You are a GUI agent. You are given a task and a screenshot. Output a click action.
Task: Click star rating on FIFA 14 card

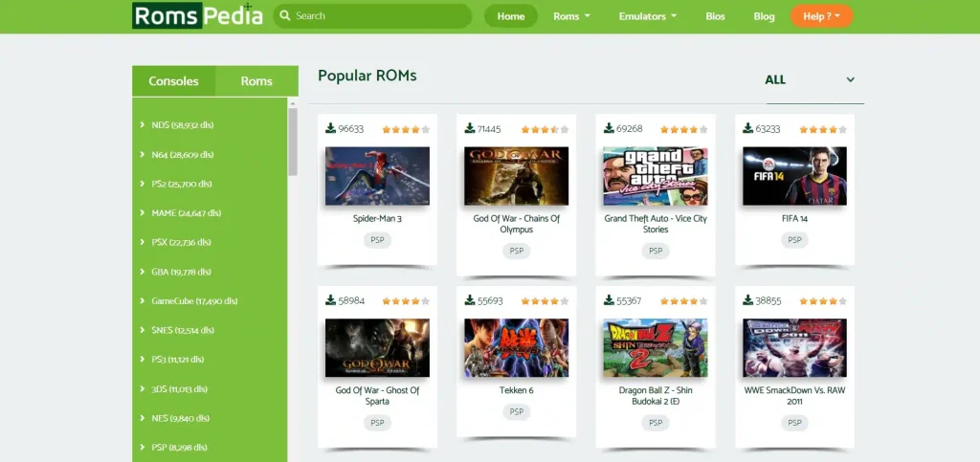[823, 129]
